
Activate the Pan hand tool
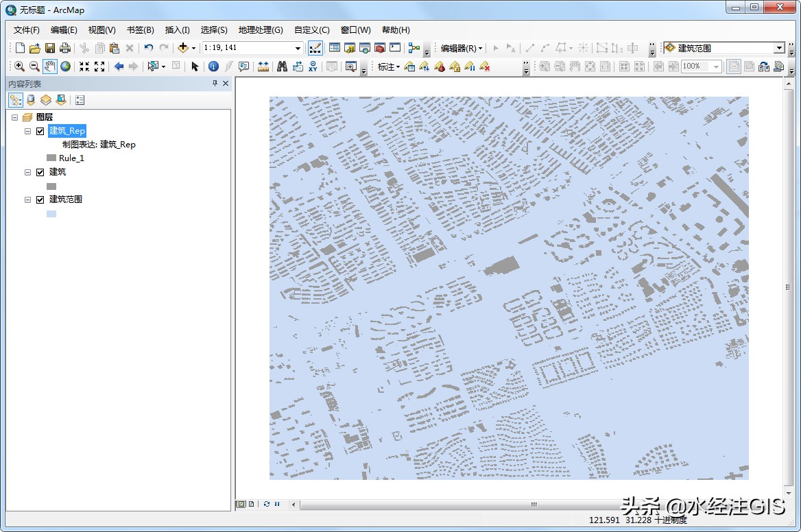coord(50,66)
